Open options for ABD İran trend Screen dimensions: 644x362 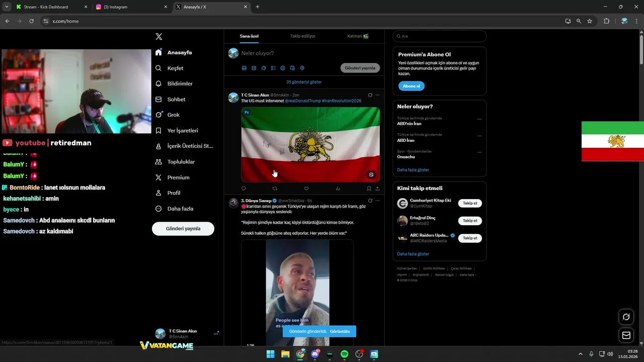click(x=479, y=136)
